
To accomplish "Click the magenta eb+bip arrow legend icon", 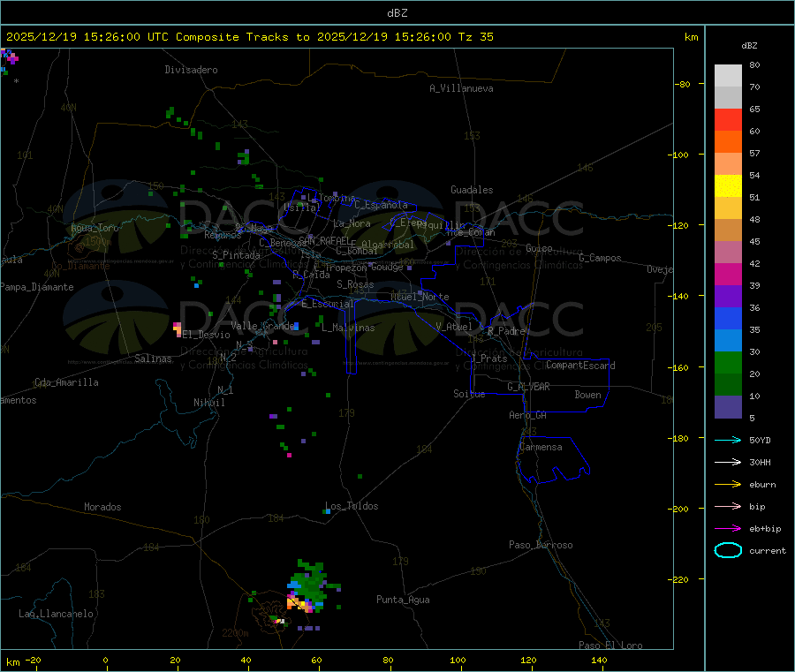I will pos(728,529).
